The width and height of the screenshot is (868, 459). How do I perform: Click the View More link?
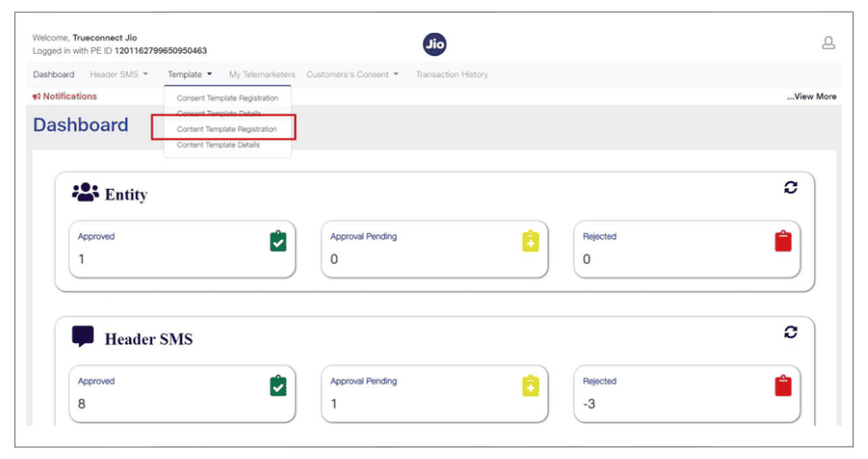click(x=811, y=96)
